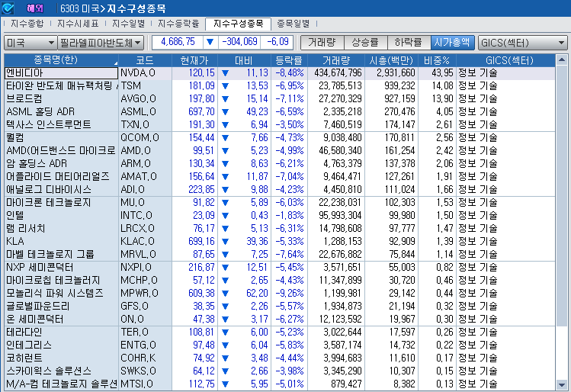Viewport: 571px width, 392px height.
Task: Select the 테라다인 stock name
Action: 24,333
